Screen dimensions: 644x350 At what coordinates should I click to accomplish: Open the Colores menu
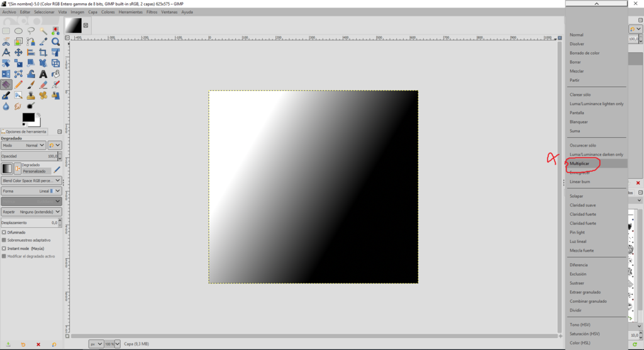point(108,12)
